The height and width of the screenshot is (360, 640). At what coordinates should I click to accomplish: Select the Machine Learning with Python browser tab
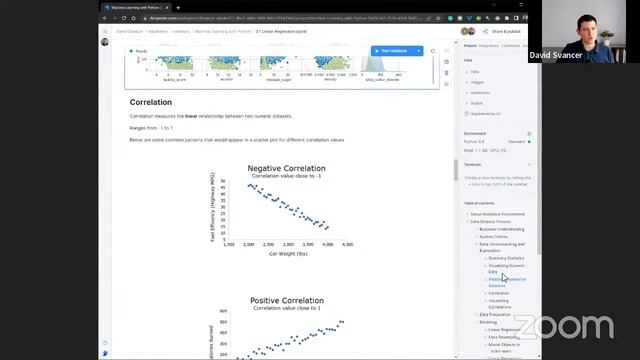tap(136, 8)
